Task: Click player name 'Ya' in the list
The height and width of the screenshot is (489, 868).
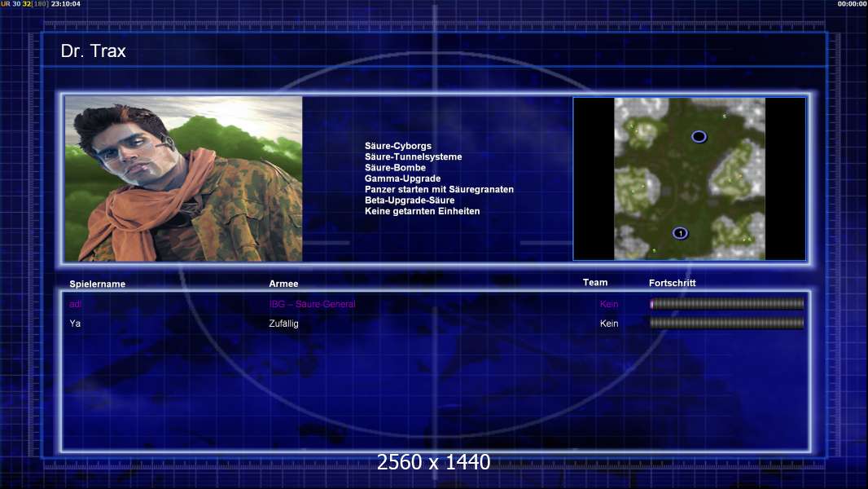Action: coord(75,324)
